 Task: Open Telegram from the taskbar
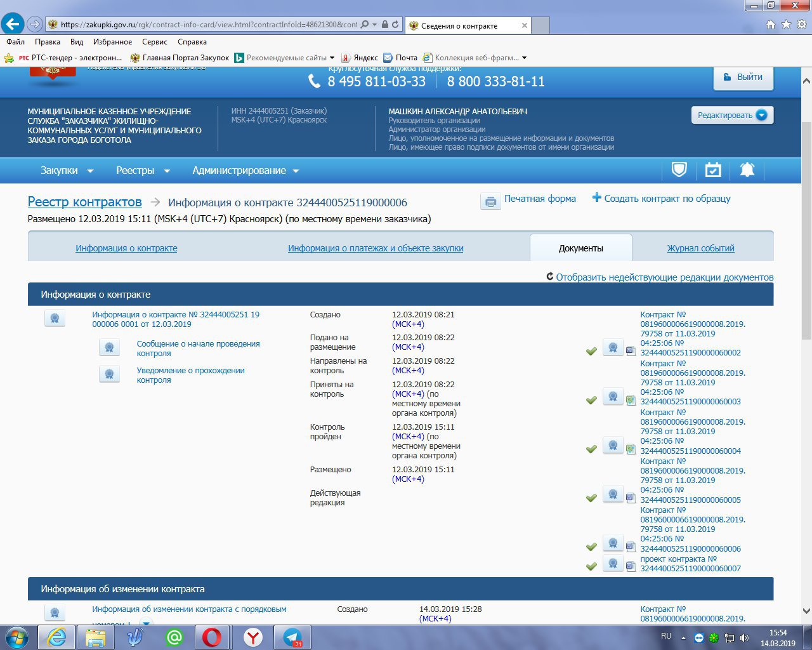(x=292, y=637)
